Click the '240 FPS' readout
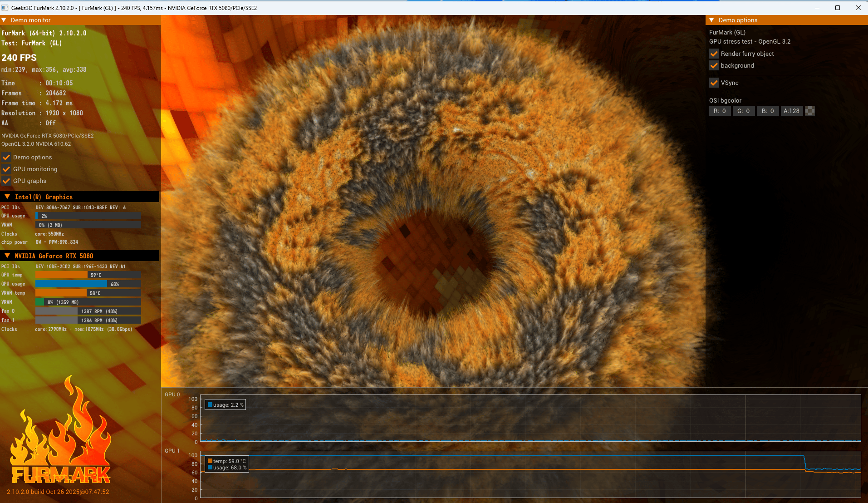Screen dimensions: 868x503 19,58
